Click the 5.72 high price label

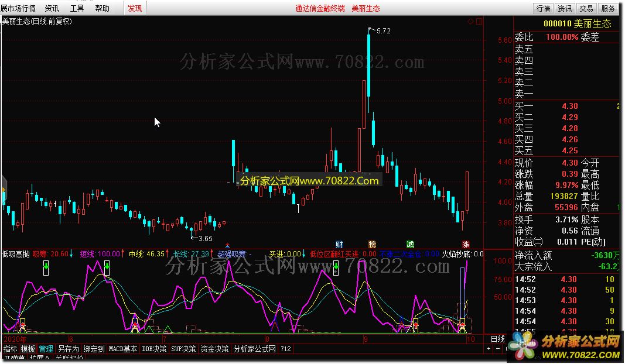(383, 30)
